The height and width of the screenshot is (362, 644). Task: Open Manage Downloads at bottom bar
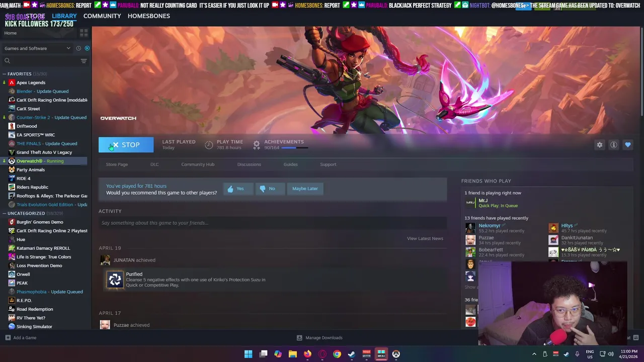pyautogui.click(x=319, y=338)
